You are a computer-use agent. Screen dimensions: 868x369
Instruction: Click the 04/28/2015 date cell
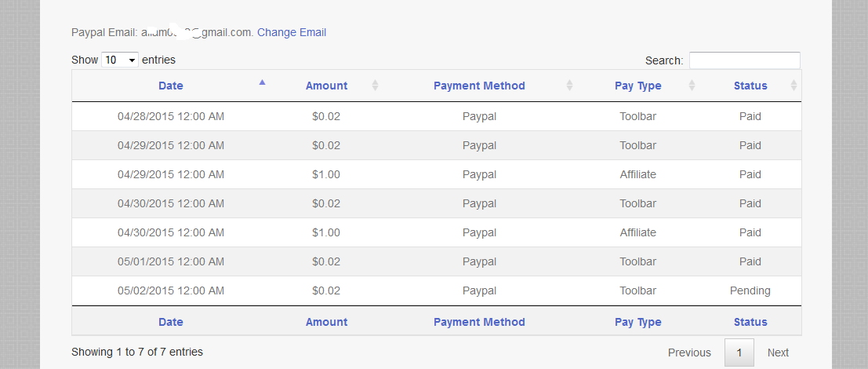(171, 116)
